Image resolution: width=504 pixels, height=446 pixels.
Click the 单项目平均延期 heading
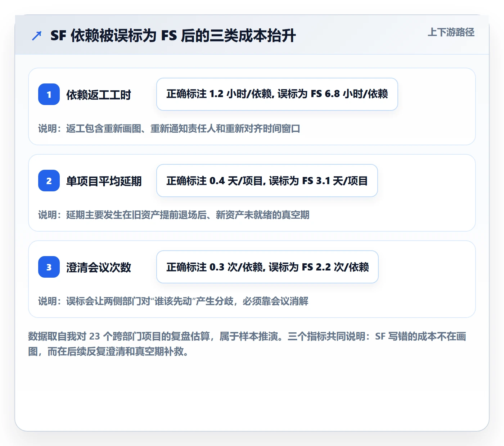coord(104,181)
